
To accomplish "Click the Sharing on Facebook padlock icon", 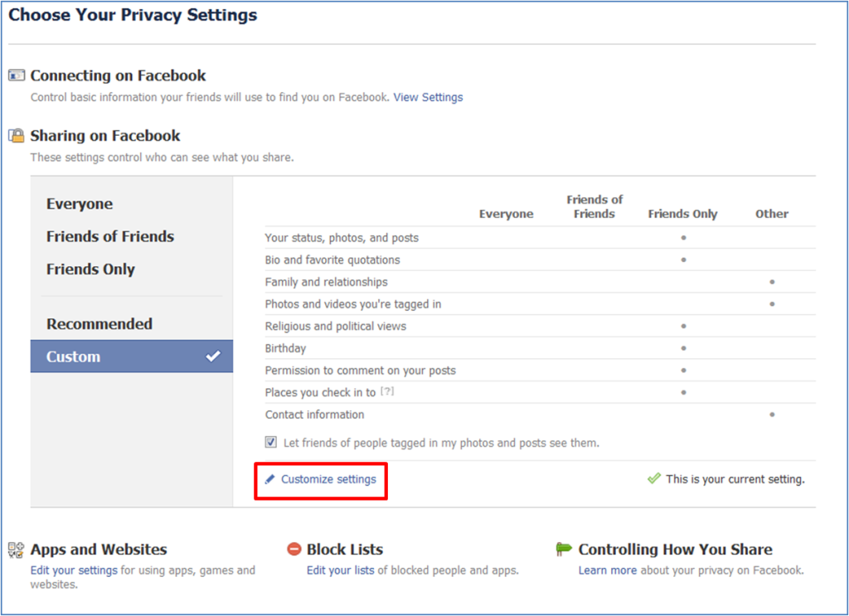I will 17,135.
